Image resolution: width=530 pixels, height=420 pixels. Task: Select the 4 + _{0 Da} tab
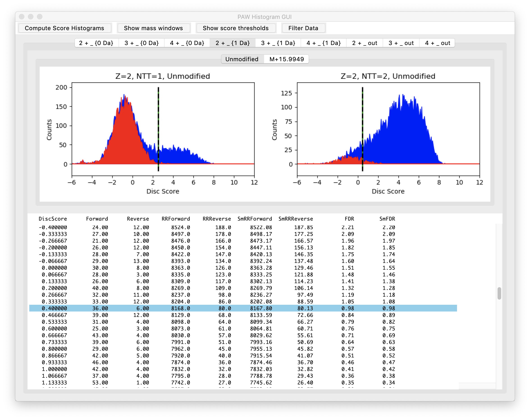187,43
